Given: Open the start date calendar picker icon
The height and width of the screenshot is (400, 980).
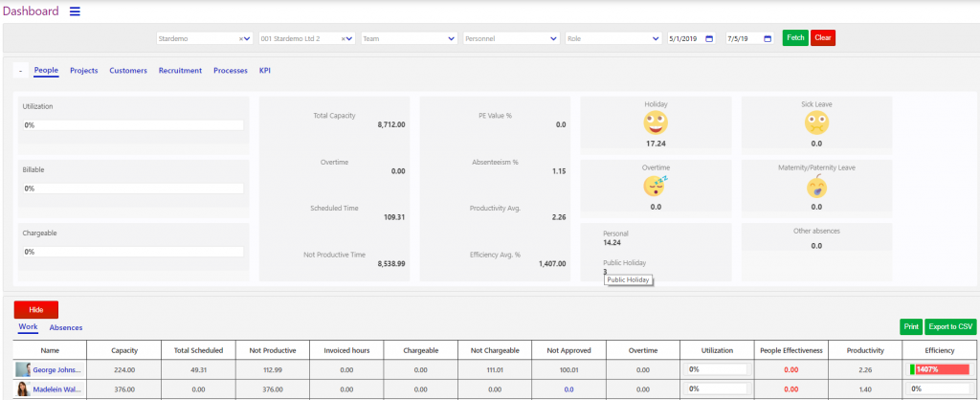Looking at the screenshot, I should pyautogui.click(x=709, y=38).
